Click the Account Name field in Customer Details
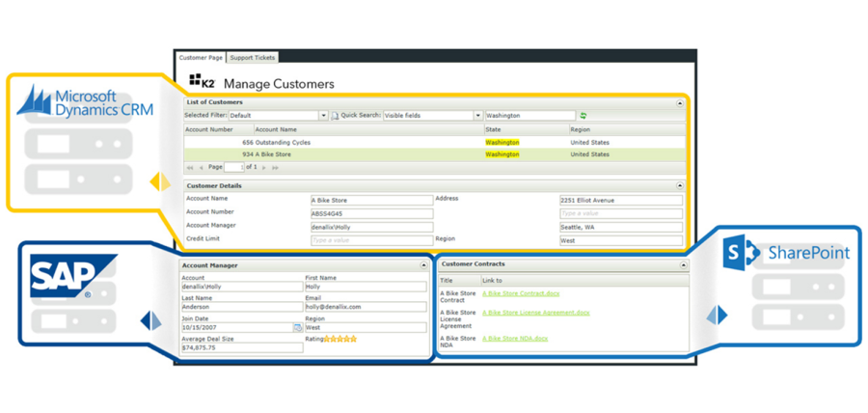This screenshot has height=413, width=868. (x=371, y=201)
